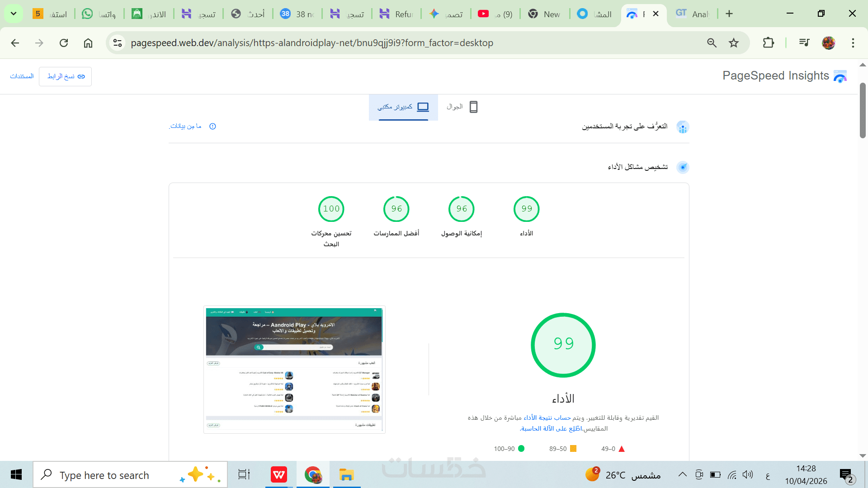Click the copy link (نسخ الرابط) button

coord(66,76)
